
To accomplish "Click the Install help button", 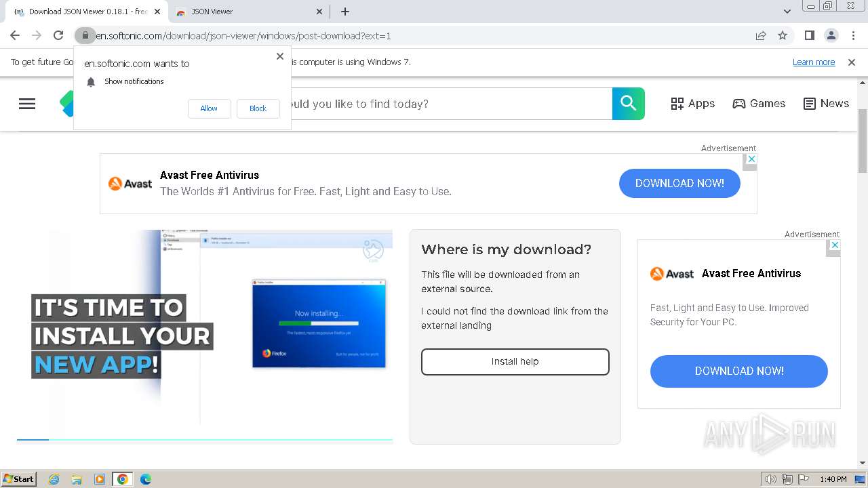I will click(x=515, y=362).
